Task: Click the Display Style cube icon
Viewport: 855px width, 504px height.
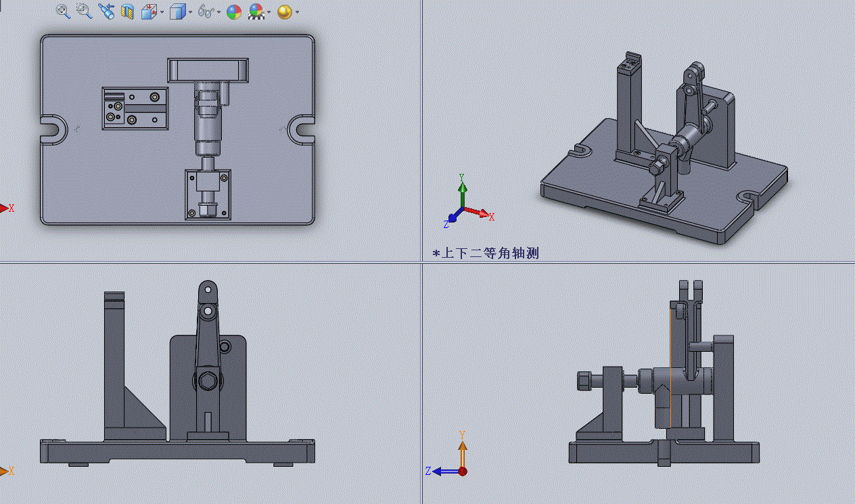Action: point(177,12)
